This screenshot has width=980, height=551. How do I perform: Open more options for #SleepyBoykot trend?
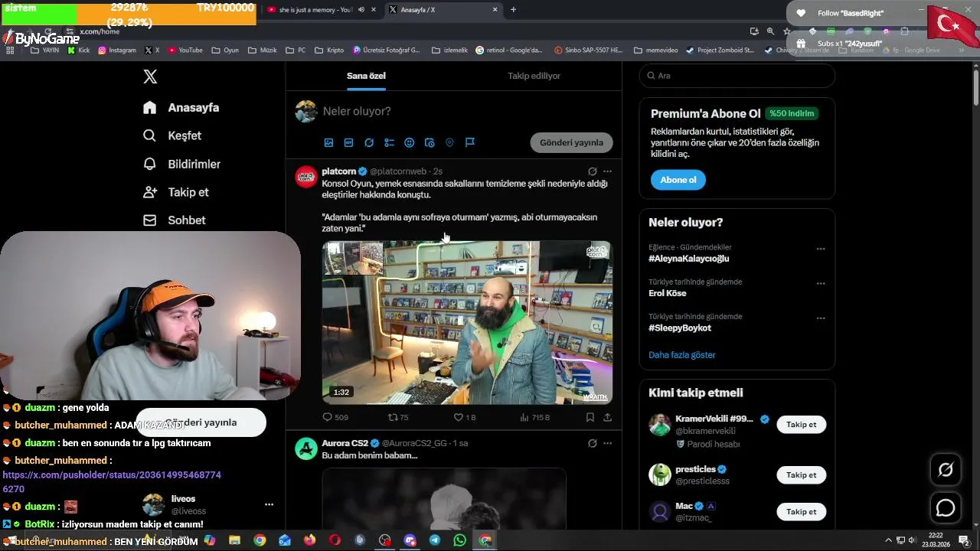click(x=821, y=318)
